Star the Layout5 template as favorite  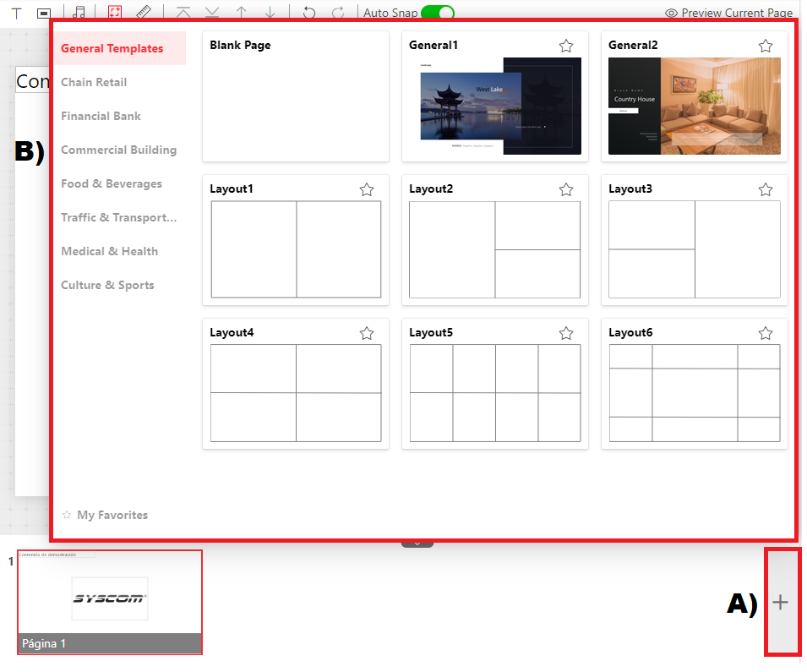[x=566, y=333]
